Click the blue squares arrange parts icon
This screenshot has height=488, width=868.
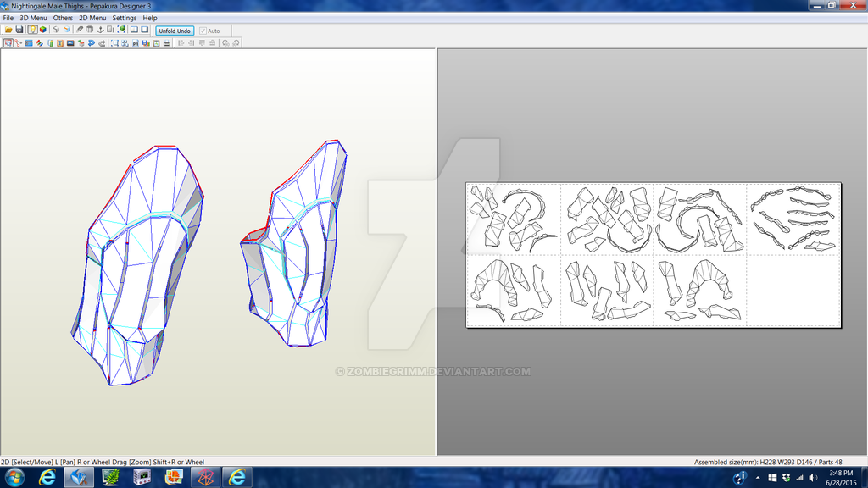point(125,43)
